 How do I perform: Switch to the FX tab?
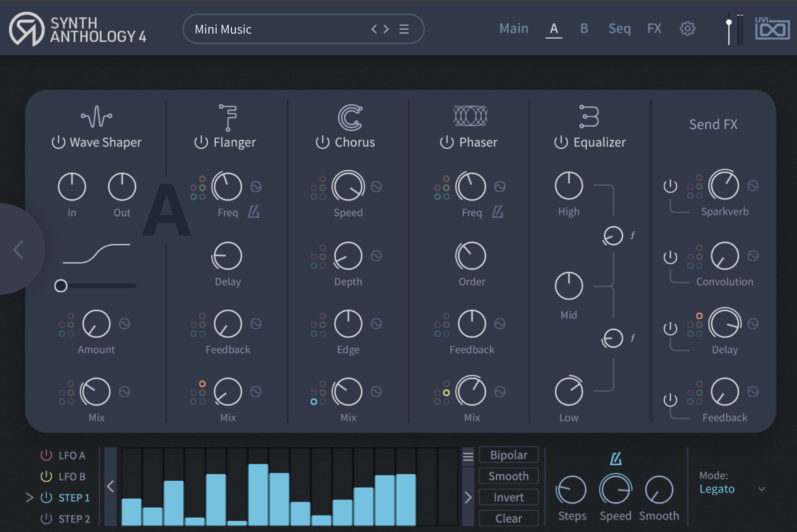click(654, 29)
